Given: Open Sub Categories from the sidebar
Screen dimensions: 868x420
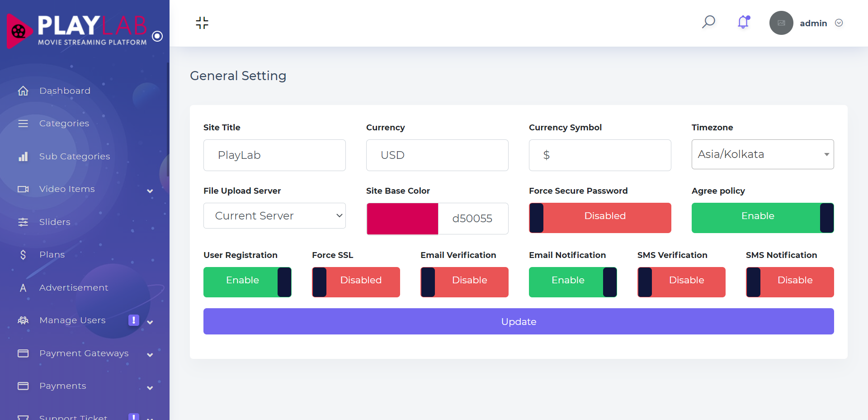Looking at the screenshot, I should tap(74, 156).
